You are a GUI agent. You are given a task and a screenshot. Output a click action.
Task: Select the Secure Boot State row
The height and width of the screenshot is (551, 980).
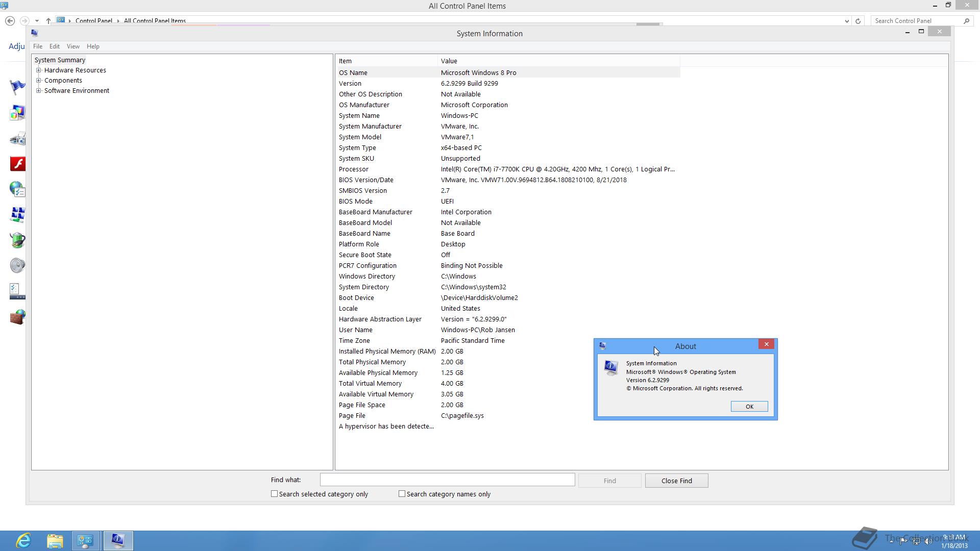tap(508, 255)
